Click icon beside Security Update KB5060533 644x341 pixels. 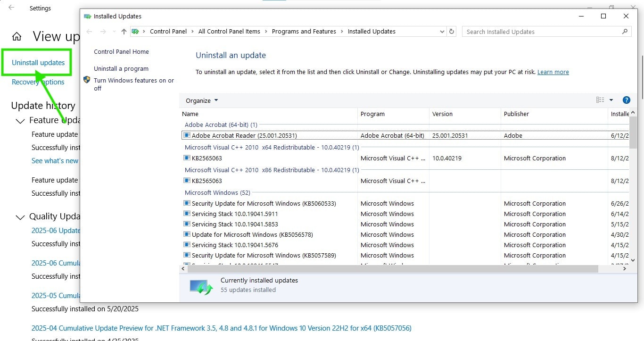pyautogui.click(x=187, y=203)
